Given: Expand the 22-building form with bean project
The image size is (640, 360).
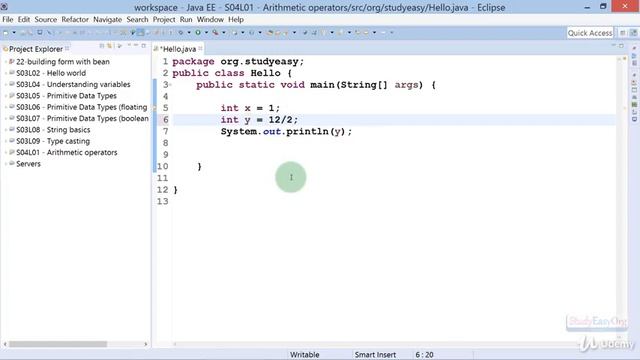Looking at the screenshot, I should click(5, 62).
